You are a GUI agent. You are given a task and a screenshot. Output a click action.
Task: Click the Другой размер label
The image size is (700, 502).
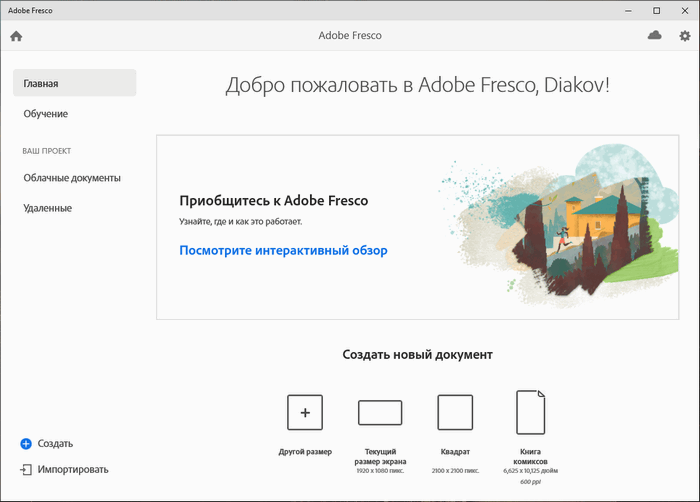[305, 452]
